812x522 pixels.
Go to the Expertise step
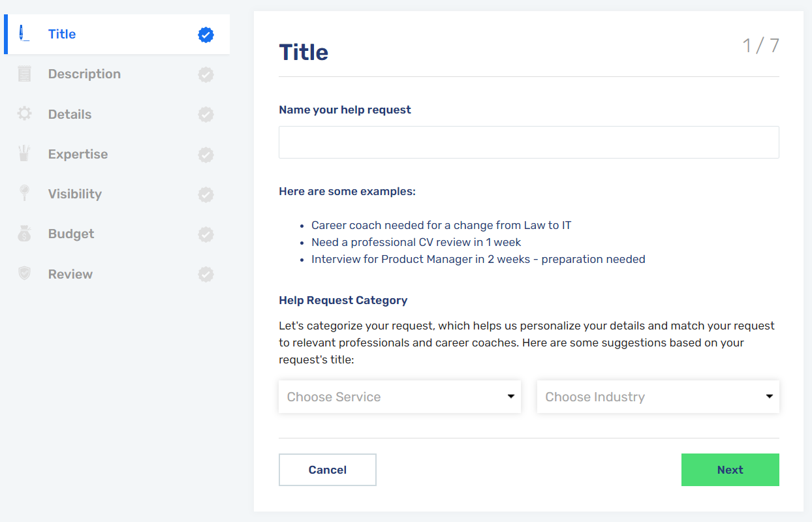tap(78, 154)
